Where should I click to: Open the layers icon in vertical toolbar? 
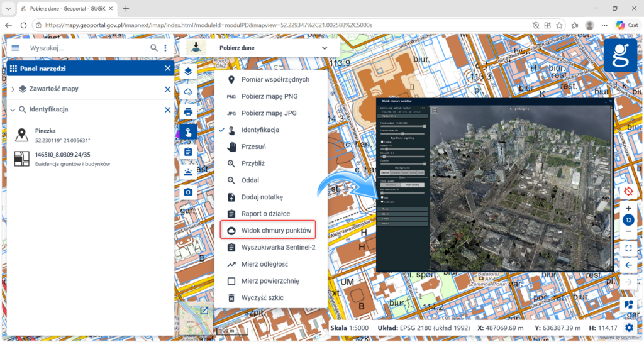(x=188, y=71)
